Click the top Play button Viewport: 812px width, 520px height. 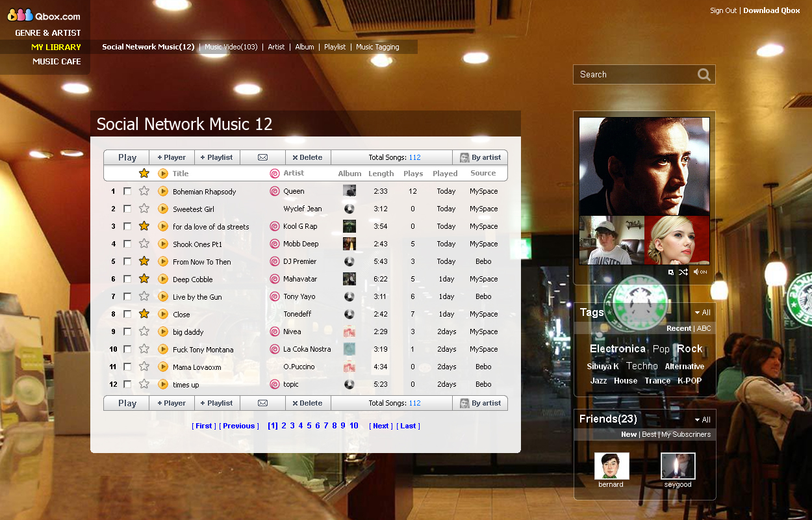pyautogui.click(x=127, y=157)
